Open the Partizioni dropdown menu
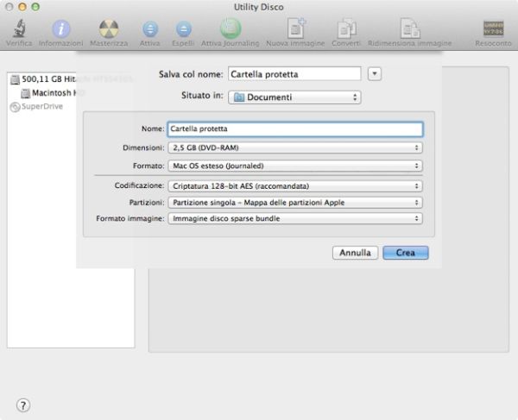518x420 pixels. [x=294, y=202]
